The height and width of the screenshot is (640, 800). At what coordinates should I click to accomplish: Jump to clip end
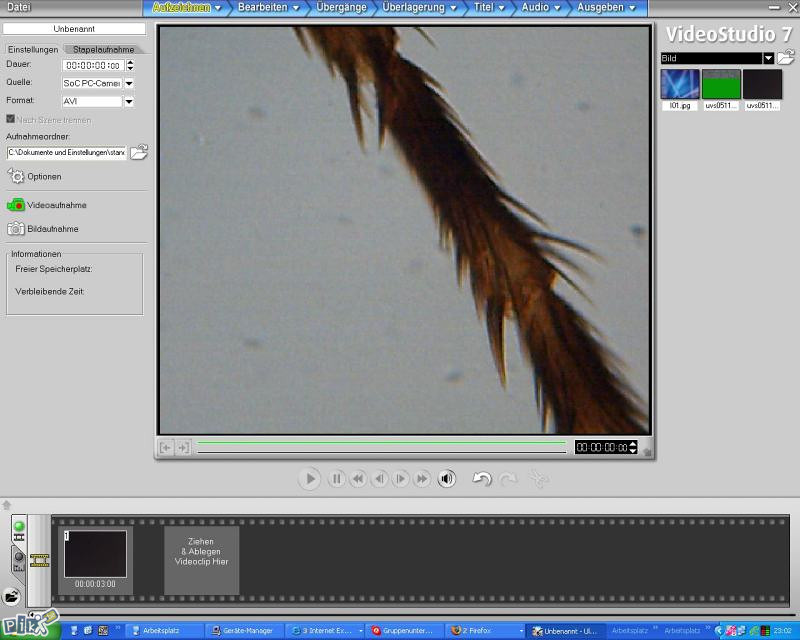tap(422, 479)
